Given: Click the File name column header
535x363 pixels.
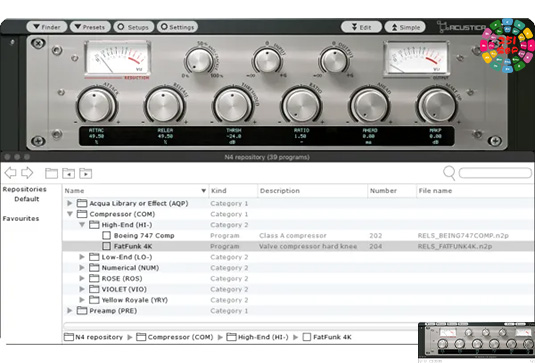Looking at the screenshot, I should pyautogui.click(x=476, y=191).
